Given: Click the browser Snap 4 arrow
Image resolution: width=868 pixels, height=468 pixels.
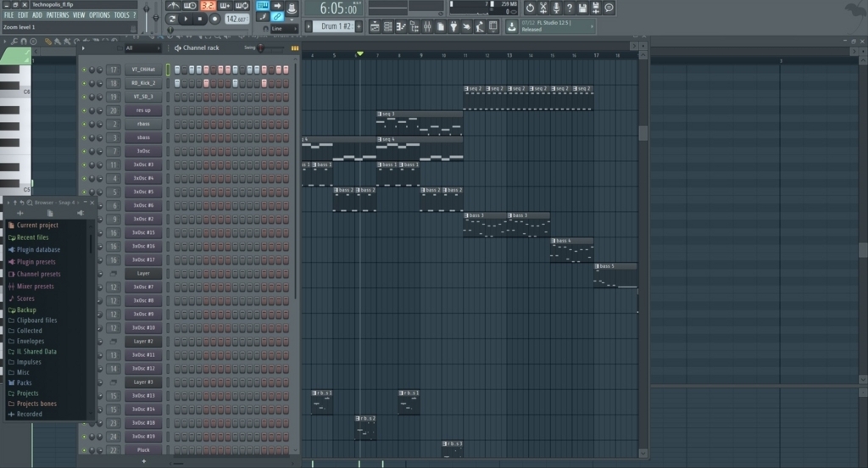Looking at the screenshot, I should tap(77, 203).
